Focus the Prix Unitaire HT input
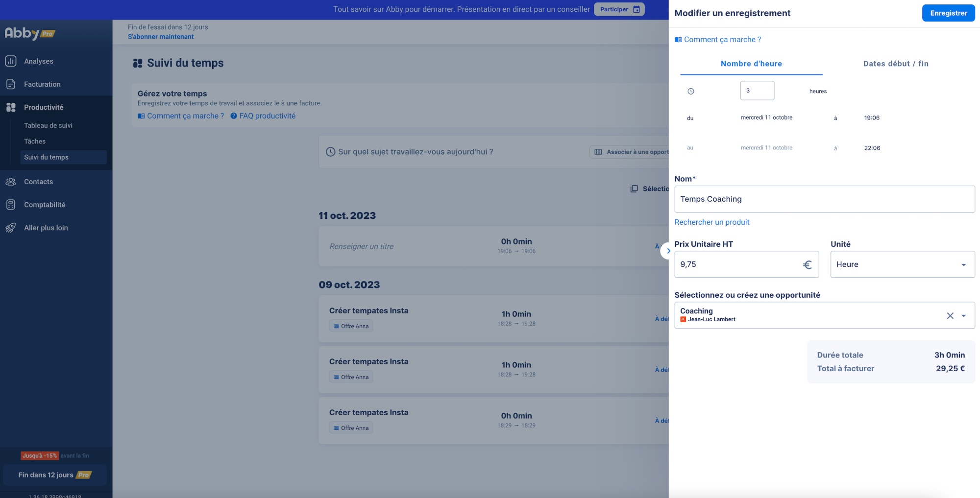 point(737,264)
